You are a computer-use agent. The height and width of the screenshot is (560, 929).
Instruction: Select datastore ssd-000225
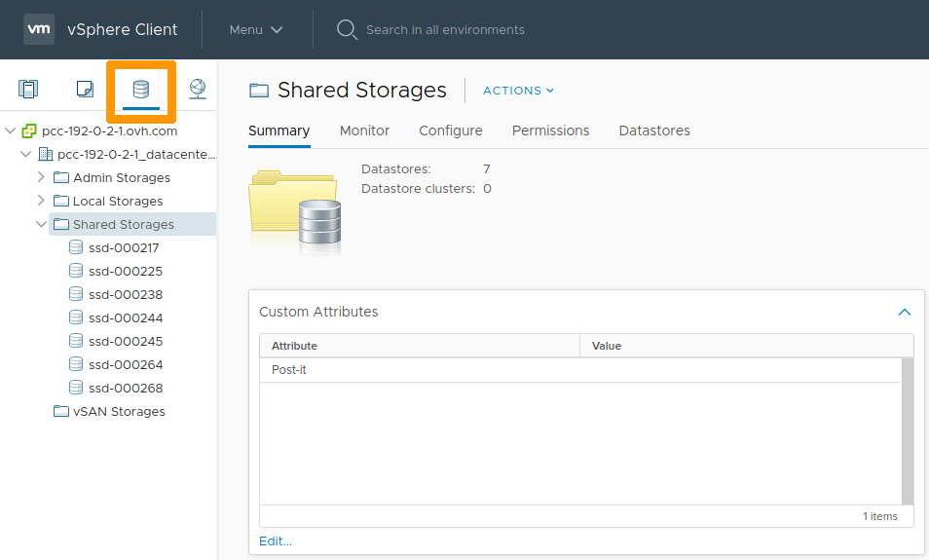(x=126, y=272)
